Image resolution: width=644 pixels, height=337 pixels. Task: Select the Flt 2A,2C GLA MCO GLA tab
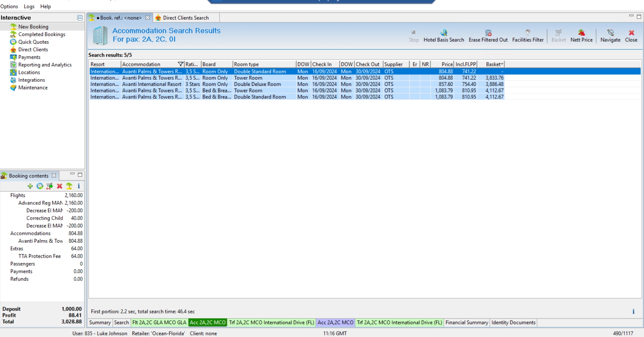159,322
